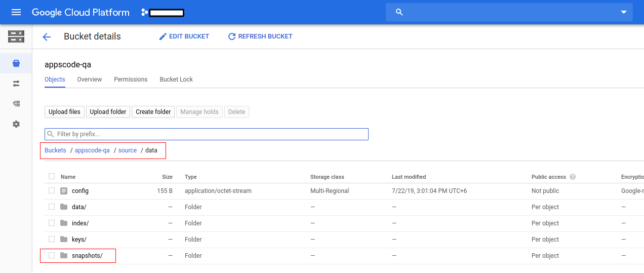The width and height of the screenshot is (644, 273).
Task: Click the REFRESH BUCKET button
Action: coord(260,36)
